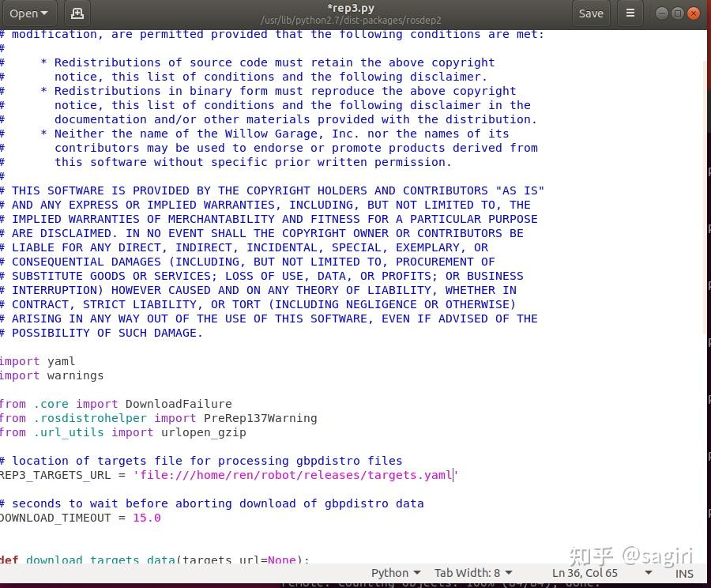Open the Python syntax highlighting dropdown
This screenshot has width=711, height=588.
(395, 572)
